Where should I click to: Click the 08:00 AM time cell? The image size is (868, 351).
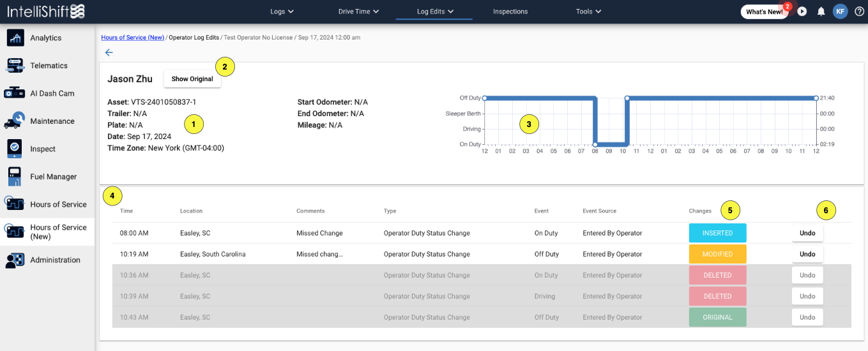134,233
